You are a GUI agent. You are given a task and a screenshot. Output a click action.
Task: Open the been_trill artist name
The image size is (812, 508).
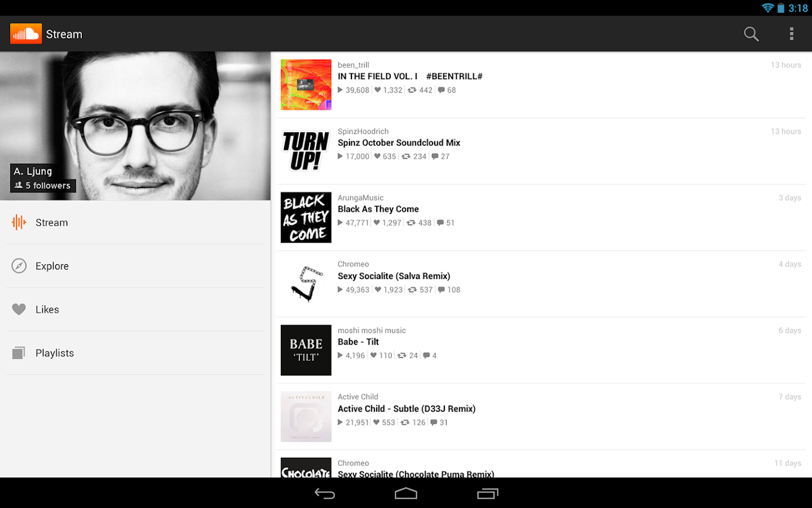(x=354, y=65)
